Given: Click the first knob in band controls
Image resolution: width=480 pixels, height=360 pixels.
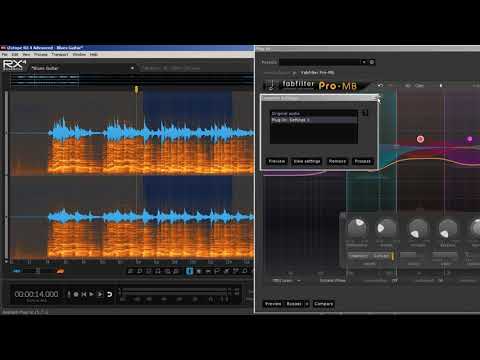Looking at the screenshot, I should [357, 227].
